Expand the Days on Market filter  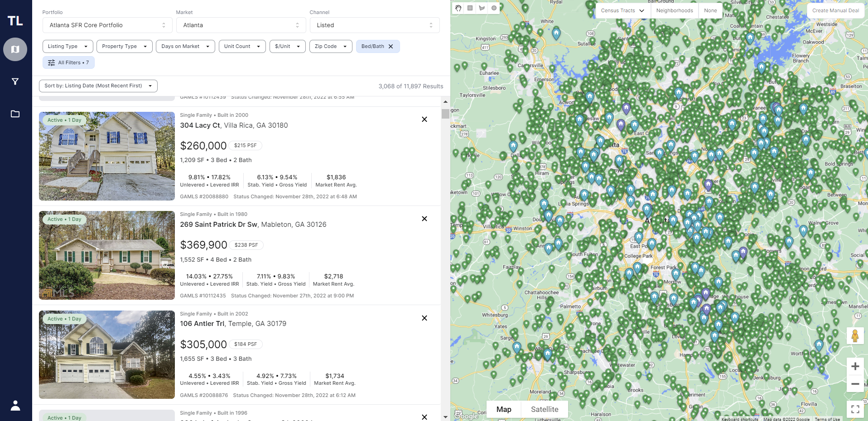(x=185, y=47)
